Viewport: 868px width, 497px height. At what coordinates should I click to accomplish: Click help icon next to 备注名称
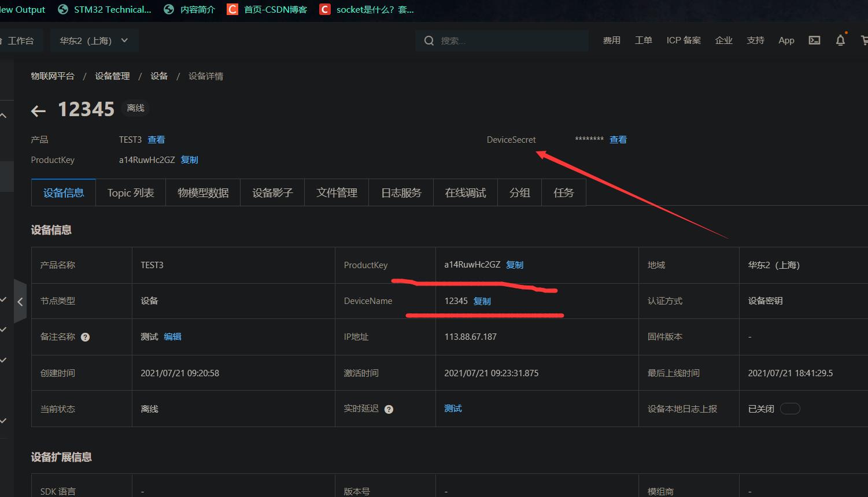coord(85,337)
